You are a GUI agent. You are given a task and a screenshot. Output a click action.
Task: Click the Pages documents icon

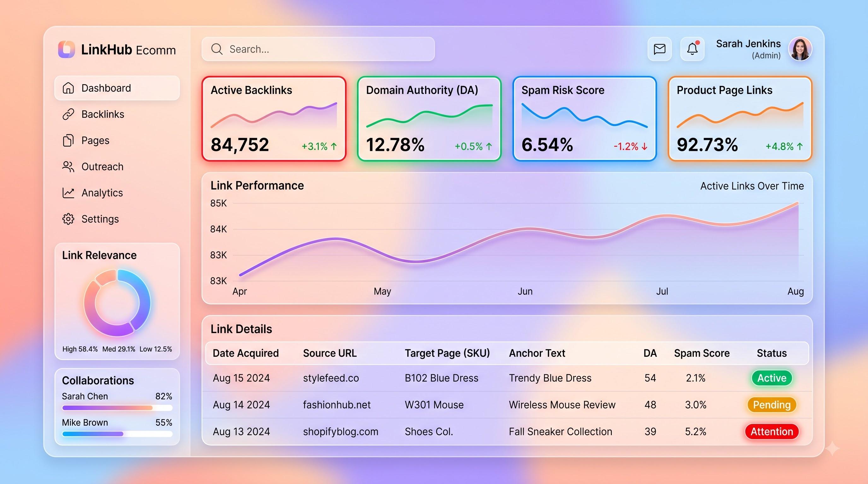point(68,140)
